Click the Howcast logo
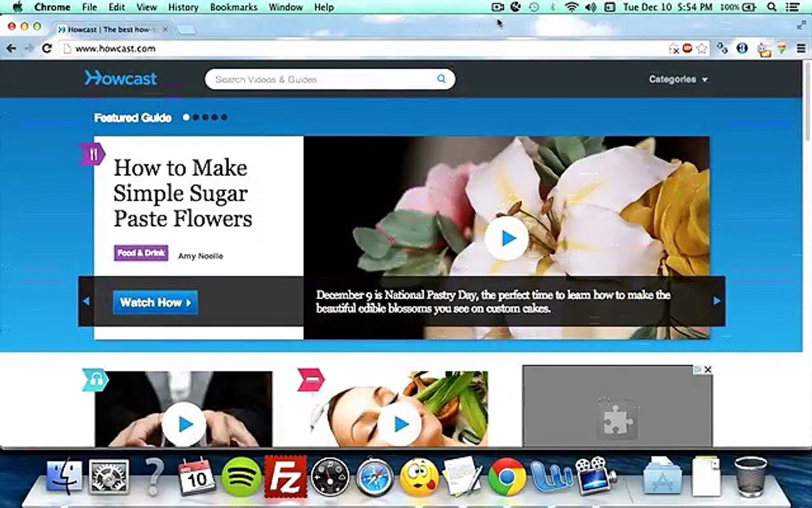 pos(121,78)
